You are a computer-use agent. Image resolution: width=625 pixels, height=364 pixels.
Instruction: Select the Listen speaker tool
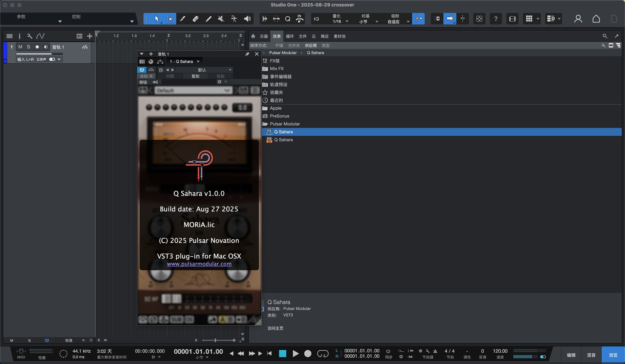(x=247, y=19)
